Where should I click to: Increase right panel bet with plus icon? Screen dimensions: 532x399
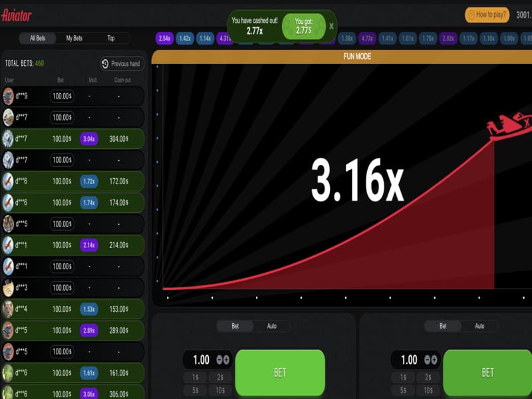click(434, 360)
